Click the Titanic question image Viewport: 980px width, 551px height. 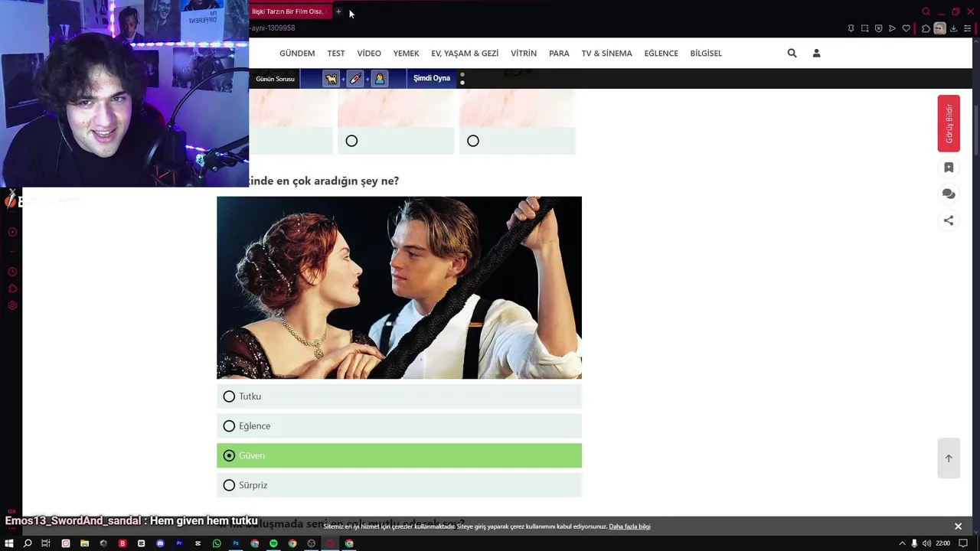(399, 288)
